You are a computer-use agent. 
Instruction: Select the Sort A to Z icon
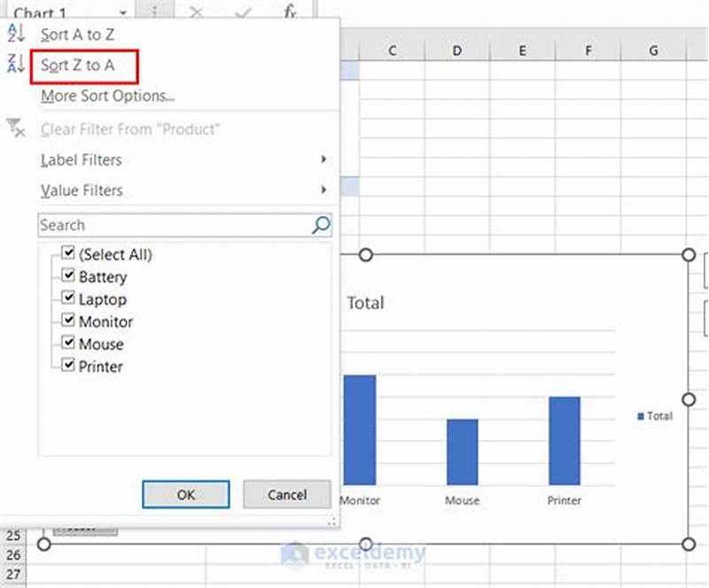pyautogui.click(x=17, y=33)
